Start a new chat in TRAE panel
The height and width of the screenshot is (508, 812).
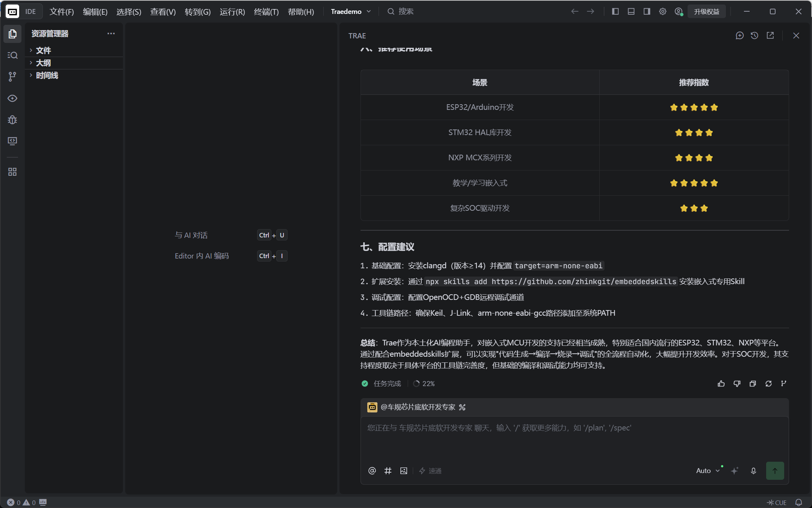[x=739, y=35]
